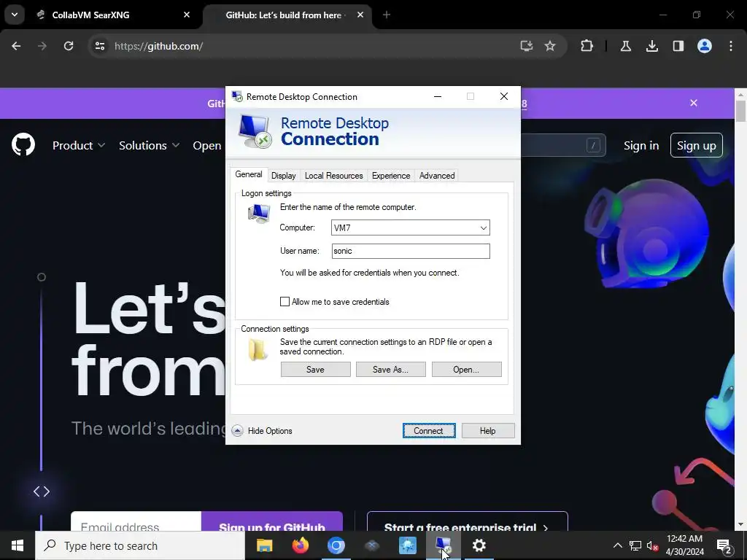Open the browser extensions puzzle icon
Viewport: 747px width, 560px height.
pyautogui.click(x=587, y=46)
